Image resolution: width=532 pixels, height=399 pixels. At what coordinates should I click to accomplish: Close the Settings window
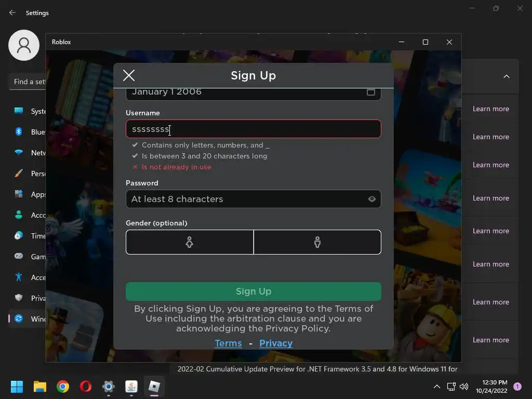[520, 8]
